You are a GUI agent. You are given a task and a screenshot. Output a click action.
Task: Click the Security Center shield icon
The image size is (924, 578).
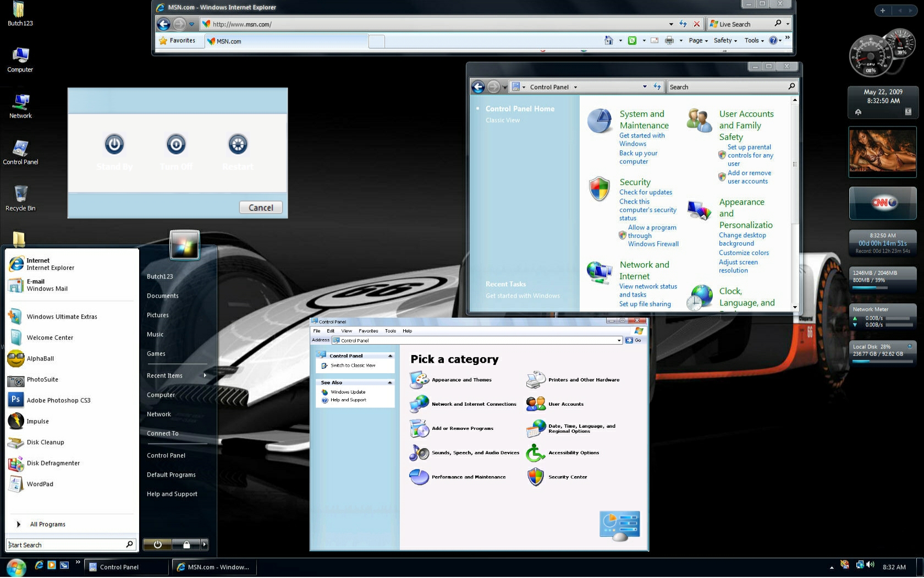pyautogui.click(x=536, y=477)
